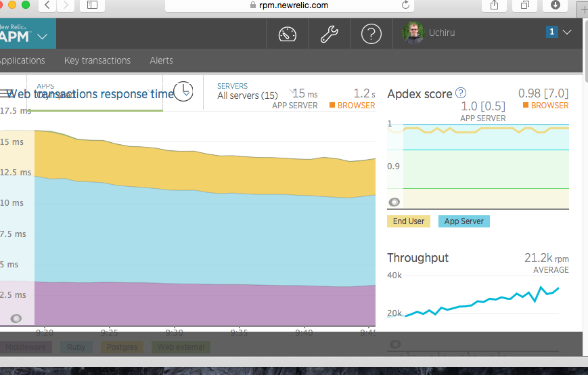Reload the page with refresh icon

click(x=405, y=5)
